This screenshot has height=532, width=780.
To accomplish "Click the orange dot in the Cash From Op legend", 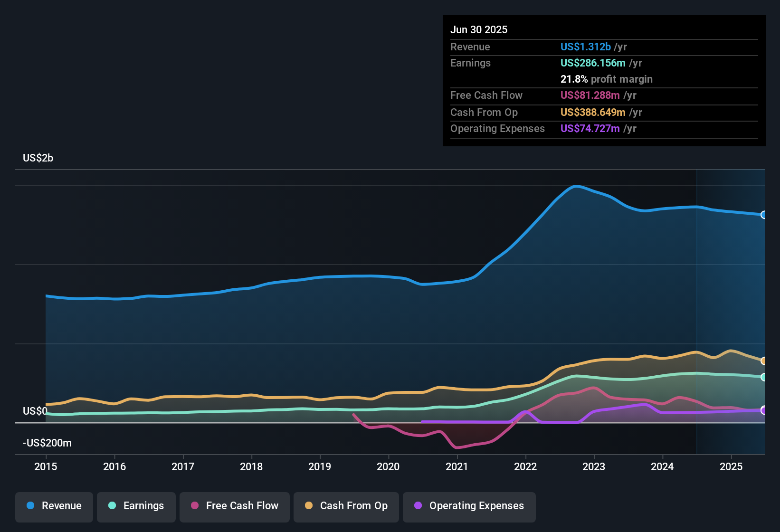I will (x=309, y=505).
